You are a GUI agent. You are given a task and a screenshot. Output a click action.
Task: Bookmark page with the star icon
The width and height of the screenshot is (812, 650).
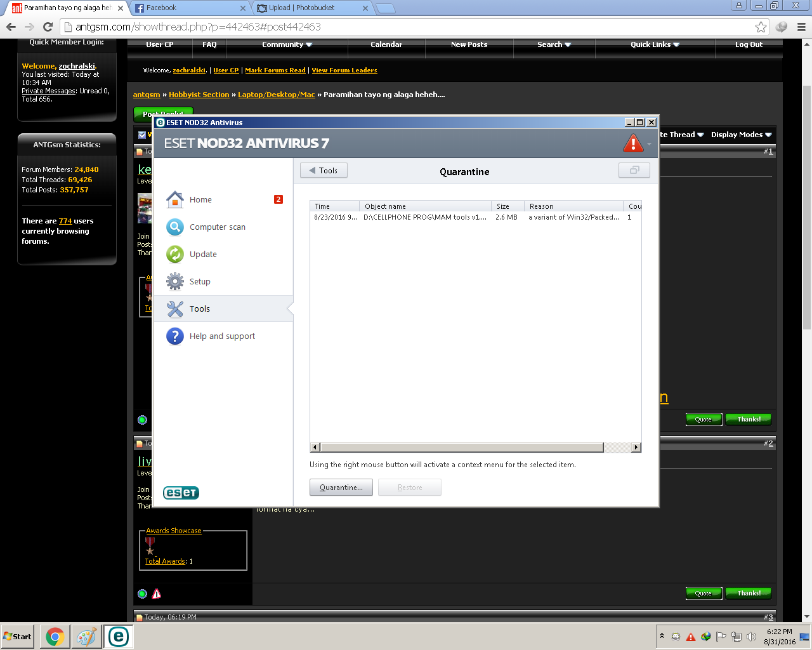761,27
